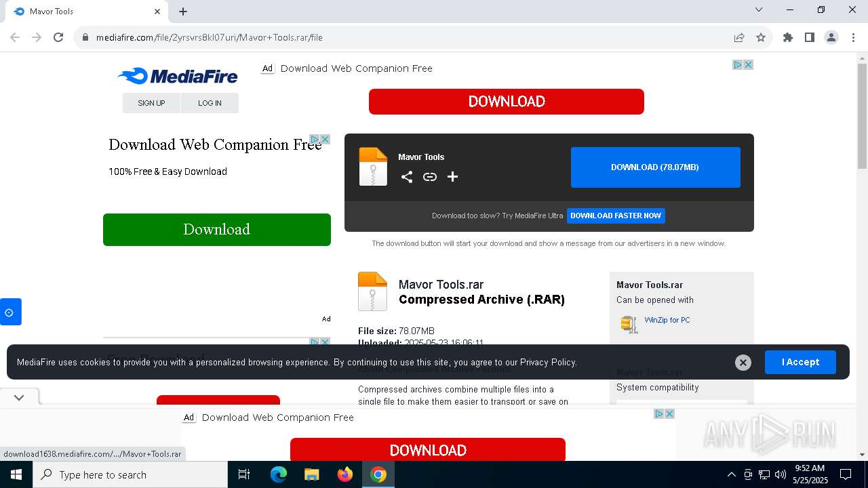Click the Compressed Archive (.RAR) heading
Viewport: 868px width, 488px height.
[x=481, y=300]
